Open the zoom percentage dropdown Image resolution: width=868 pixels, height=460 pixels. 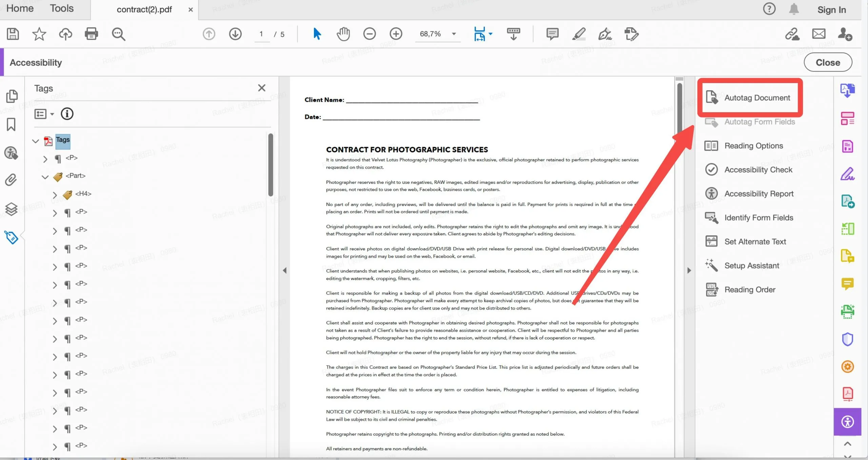click(454, 34)
